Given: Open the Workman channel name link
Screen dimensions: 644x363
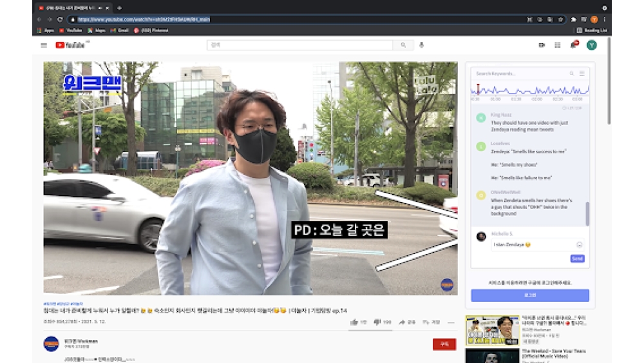Looking at the screenshot, I should 81,341.
